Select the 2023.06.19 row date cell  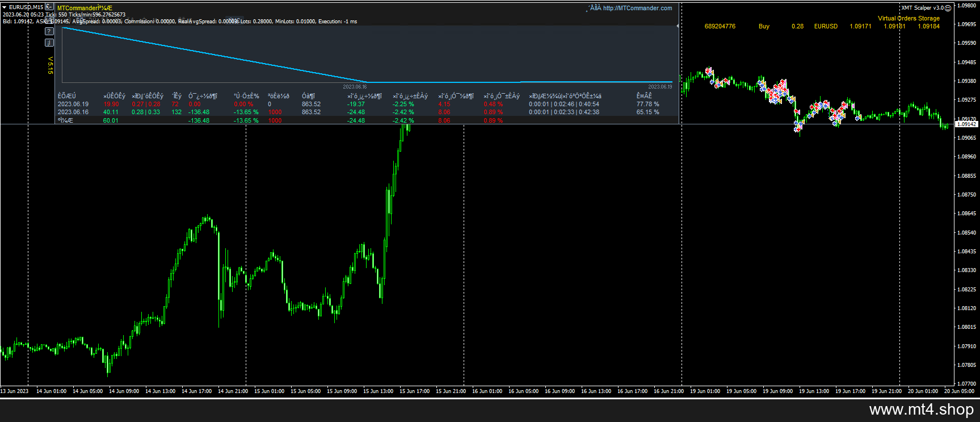click(73, 104)
